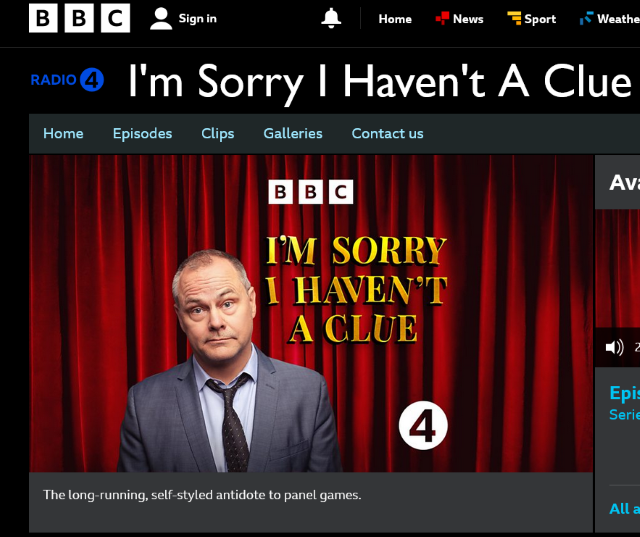Open the Clips tab

pyautogui.click(x=218, y=133)
